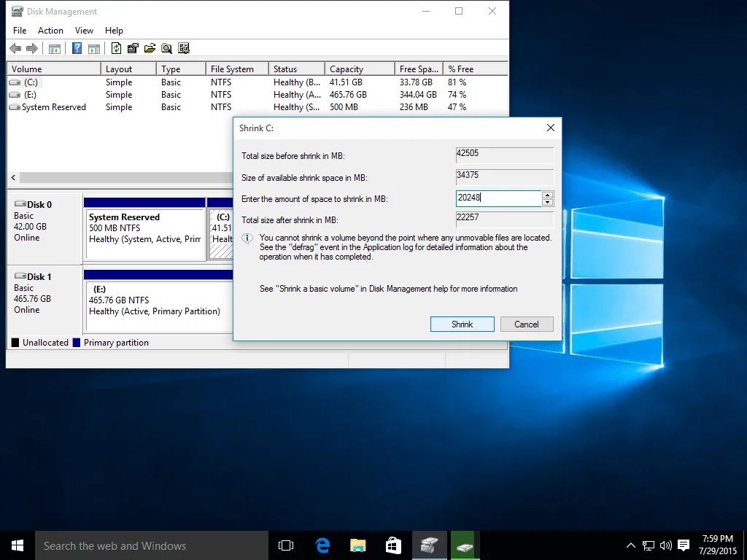Click the Shrink button
Image resolution: width=747 pixels, height=560 pixels.
click(x=462, y=324)
